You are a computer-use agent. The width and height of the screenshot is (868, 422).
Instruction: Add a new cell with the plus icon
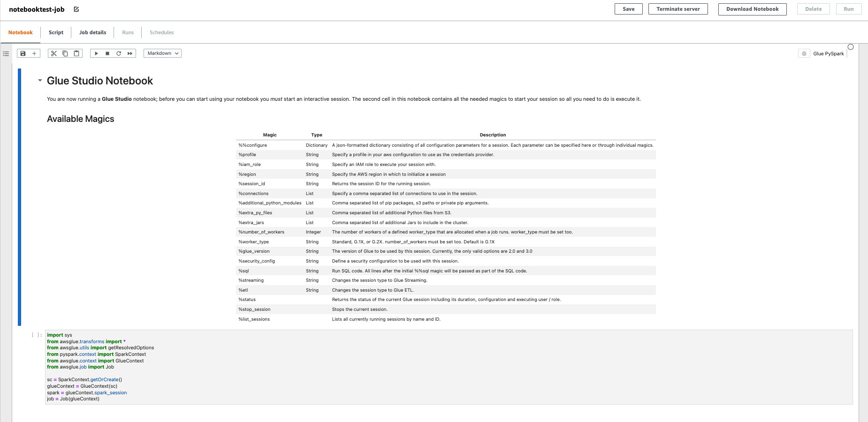pos(33,53)
